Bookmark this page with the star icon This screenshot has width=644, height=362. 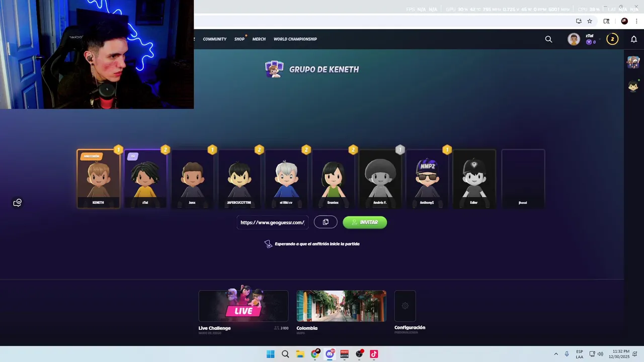click(590, 21)
